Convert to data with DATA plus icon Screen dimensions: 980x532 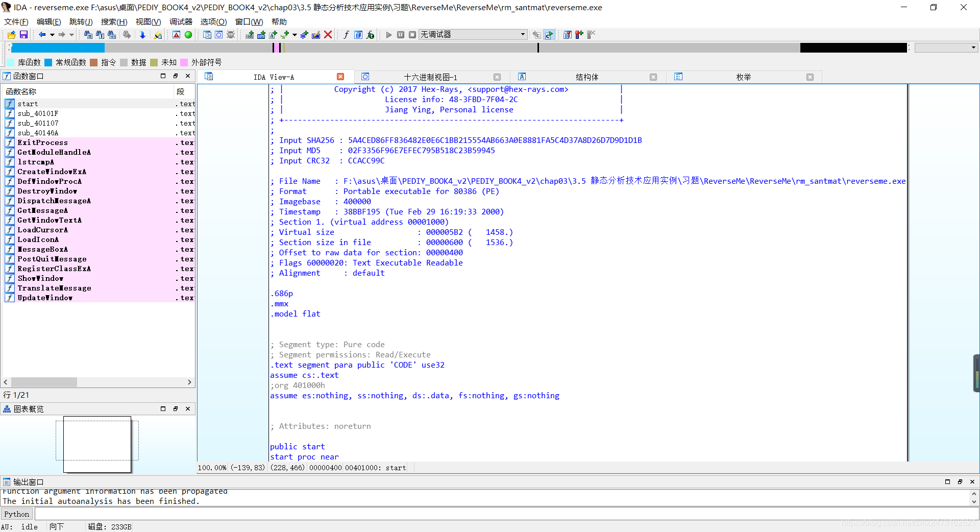click(x=261, y=35)
